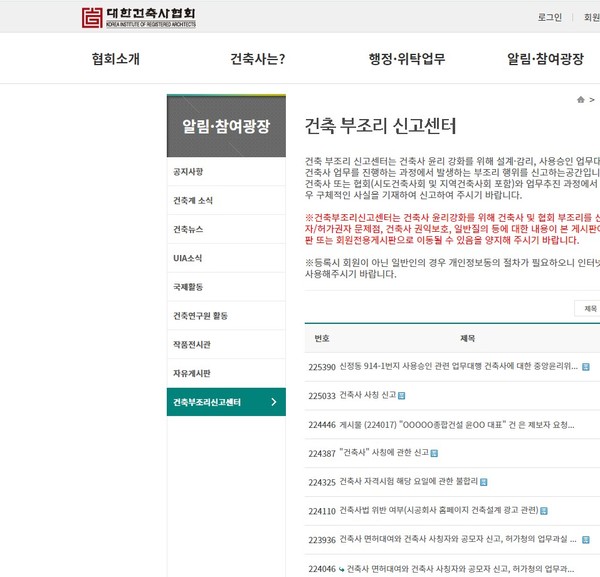Select 건축부조리신고센터 in the sidebar
600x577 pixels.
226,402
